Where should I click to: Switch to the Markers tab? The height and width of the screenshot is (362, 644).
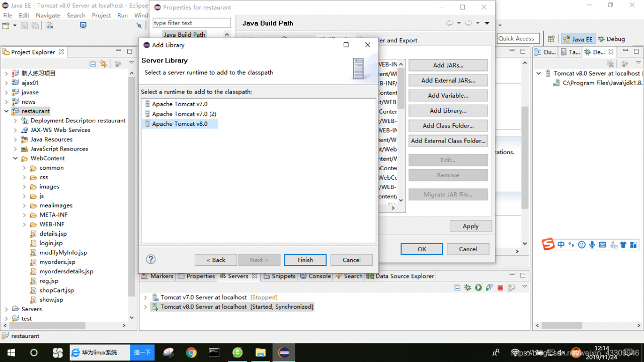tap(157, 276)
